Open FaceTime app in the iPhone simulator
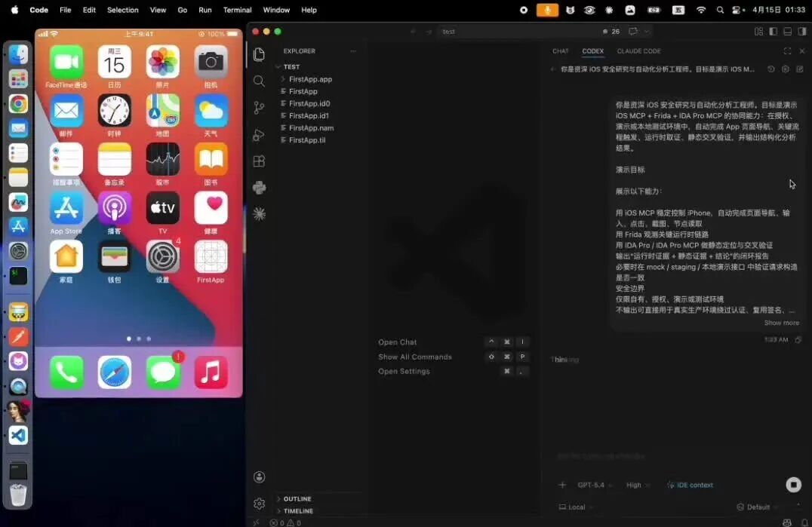812x527 pixels. (66, 62)
